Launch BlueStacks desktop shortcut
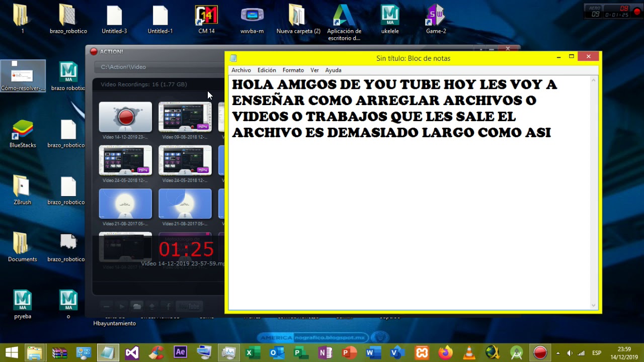This screenshot has width=644, height=362. [x=23, y=134]
